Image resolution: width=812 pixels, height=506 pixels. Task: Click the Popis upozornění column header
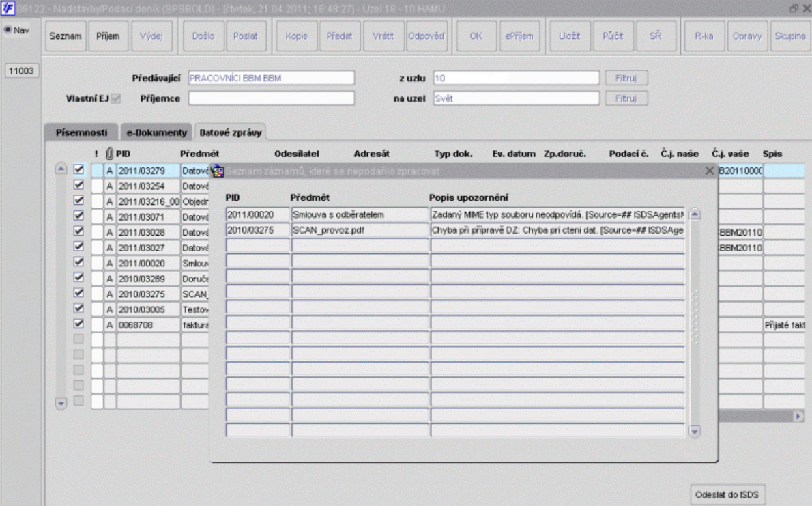(x=469, y=197)
